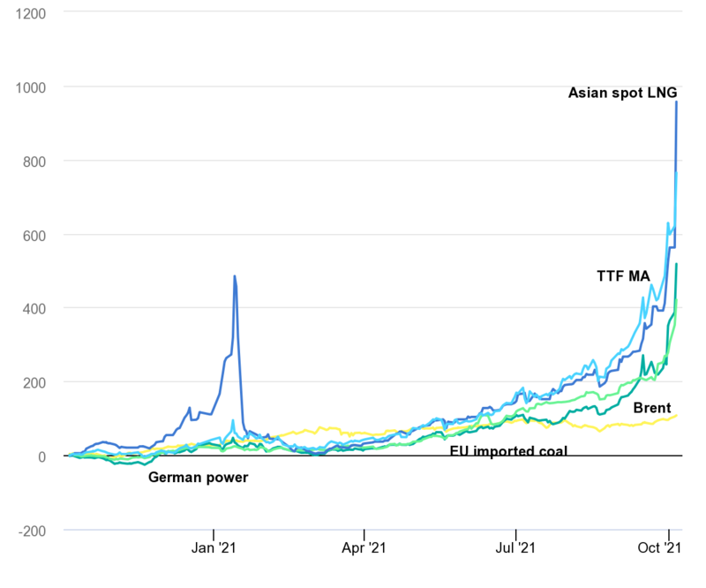Click the 400 y-axis value
706x588 pixels.
pyautogui.click(x=34, y=309)
